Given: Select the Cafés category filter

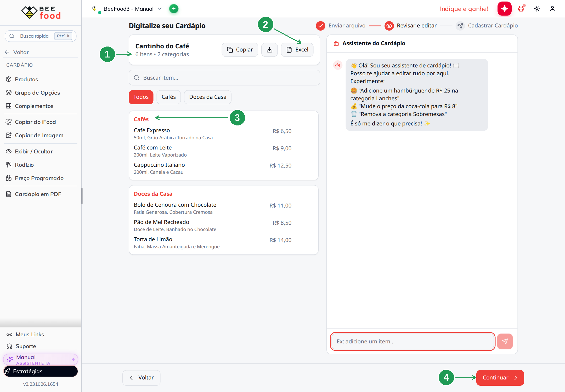Looking at the screenshot, I should (x=169, y=97).
